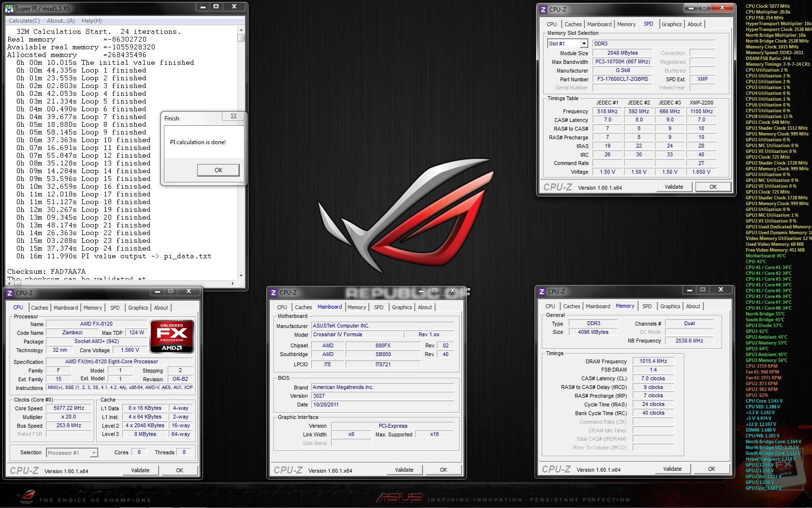Click the CPU-Z icon in the Memory window
812x508 pixels.
coord(542,291)
